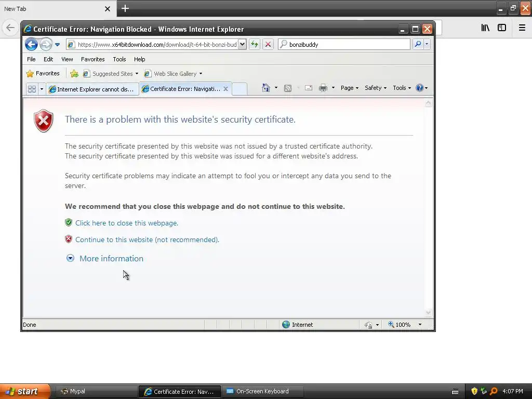532x399 pixels.
Task: Click the blue Help question icon
Action: 420,88
